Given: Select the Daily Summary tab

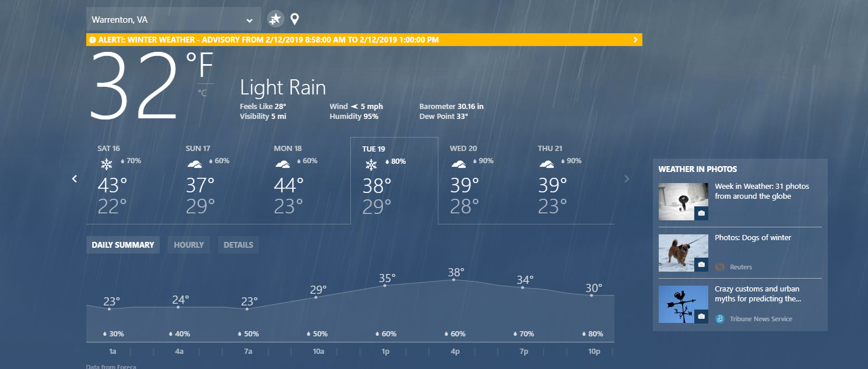Looking at the screenshot, I should click(x=123, y=245).
